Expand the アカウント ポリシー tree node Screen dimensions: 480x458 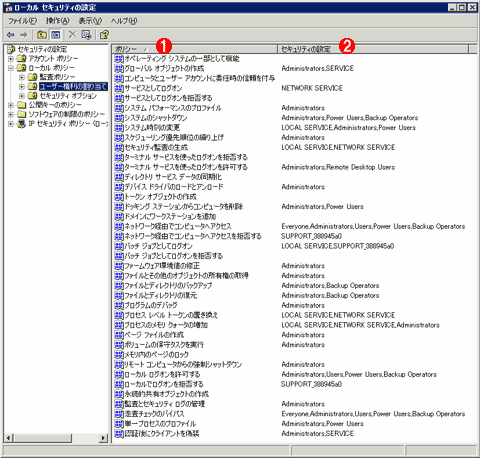coord(11,59)
